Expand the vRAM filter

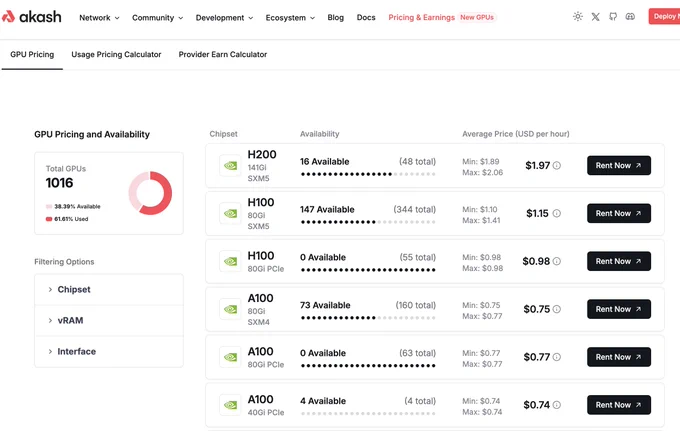109,320
